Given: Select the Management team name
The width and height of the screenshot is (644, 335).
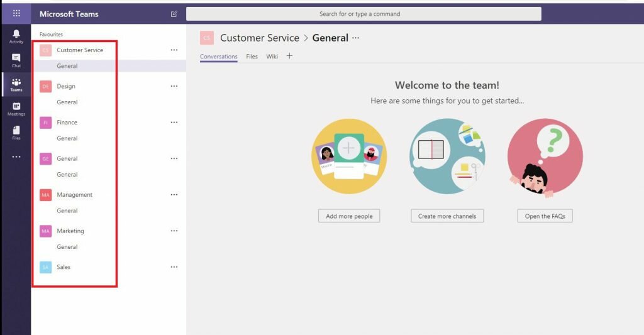Looking at the screenshot, I should [x=75, y=195].
